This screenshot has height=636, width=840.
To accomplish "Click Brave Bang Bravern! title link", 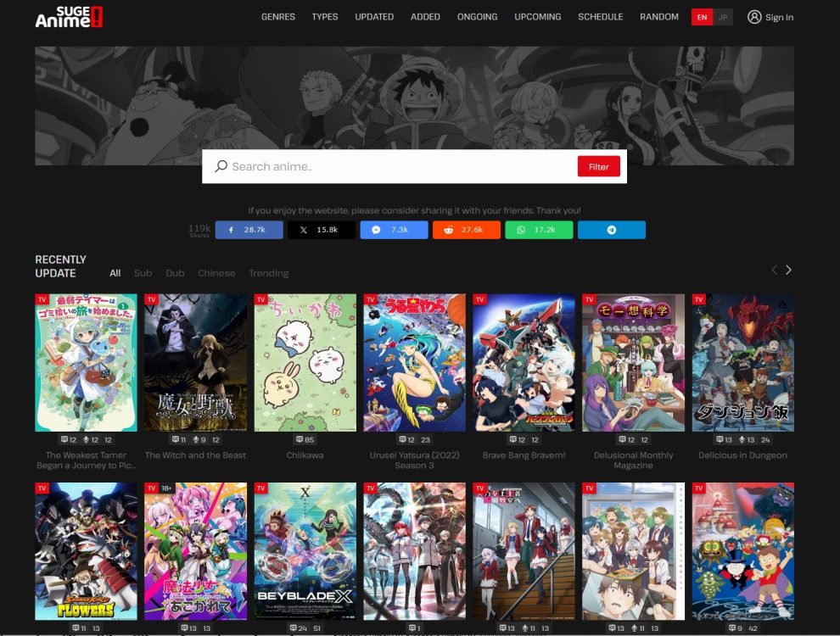I will 524,455.
